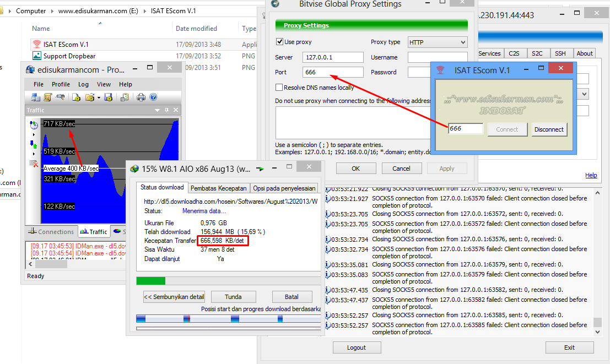Open Name Resolution (.com magnifier) icon

[60, 97]
